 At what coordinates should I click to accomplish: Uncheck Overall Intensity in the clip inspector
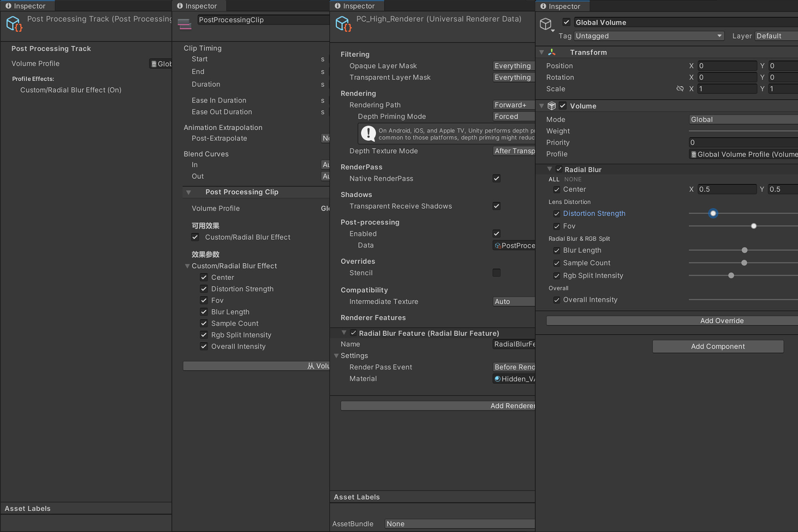tap(204, 346)
